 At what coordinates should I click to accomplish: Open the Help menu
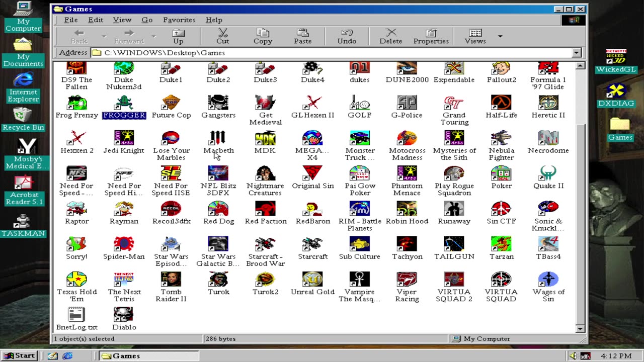(214, 20)
